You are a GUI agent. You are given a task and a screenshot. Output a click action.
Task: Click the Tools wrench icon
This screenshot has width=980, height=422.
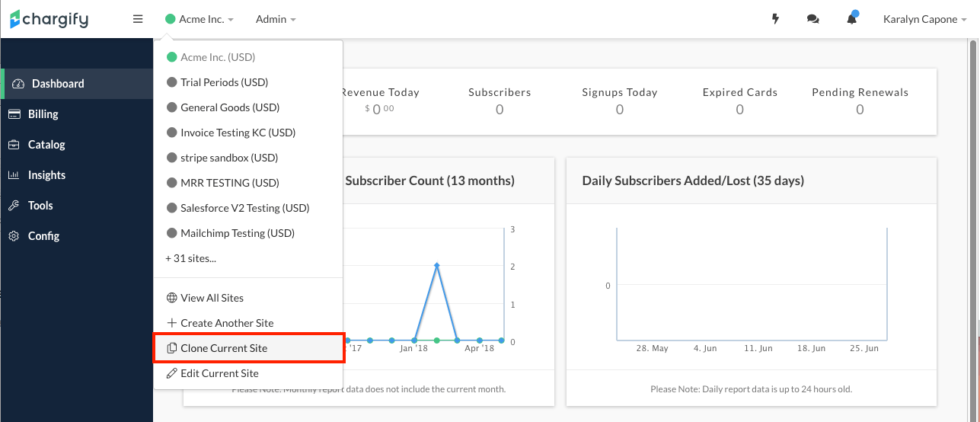pos(14,206)
